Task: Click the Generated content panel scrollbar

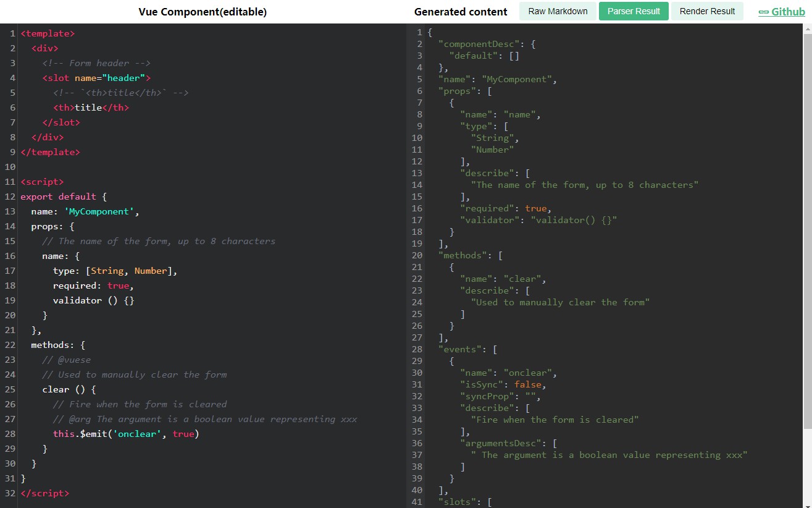Action: click(x=808, y=247)
